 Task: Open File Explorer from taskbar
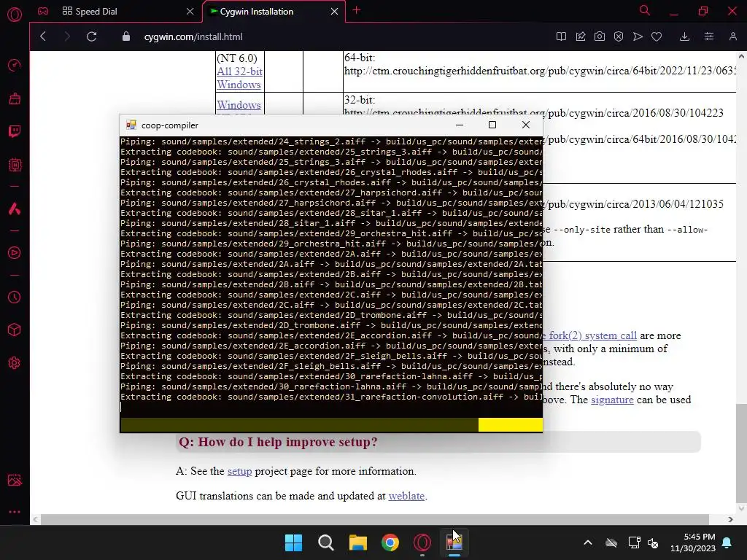click(x=357, y=542)
